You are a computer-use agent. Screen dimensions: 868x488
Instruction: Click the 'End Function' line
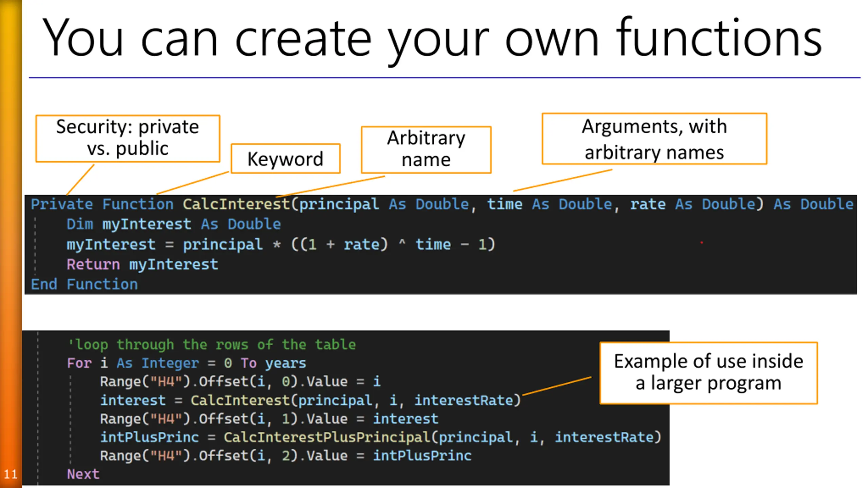coord(84,284)
